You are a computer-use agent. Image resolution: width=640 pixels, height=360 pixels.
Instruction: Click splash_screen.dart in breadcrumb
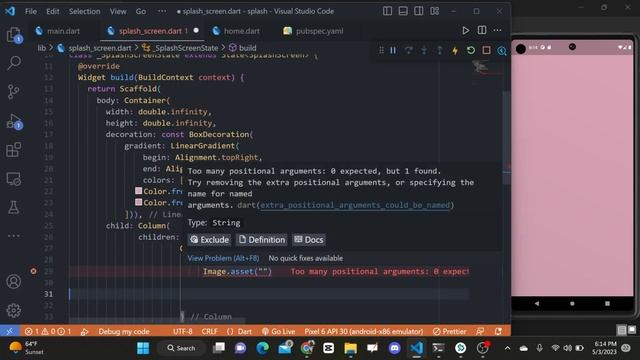click(x=100, y=48)
